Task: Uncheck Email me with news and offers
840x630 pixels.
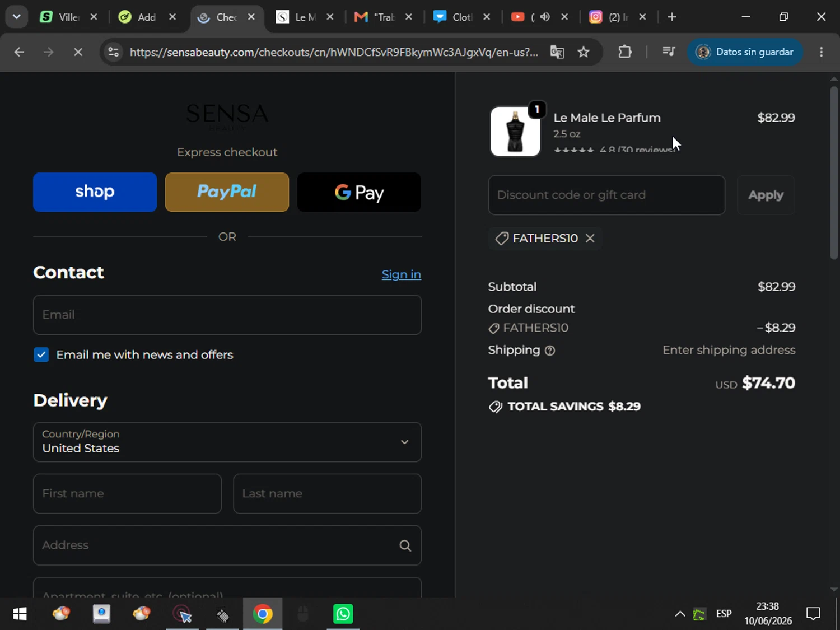Action: [x=41, y=355]
